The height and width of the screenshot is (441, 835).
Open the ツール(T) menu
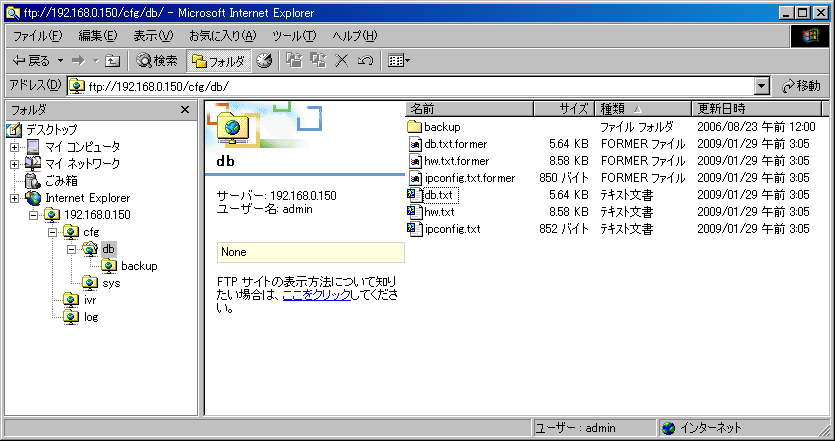[294, 36]
